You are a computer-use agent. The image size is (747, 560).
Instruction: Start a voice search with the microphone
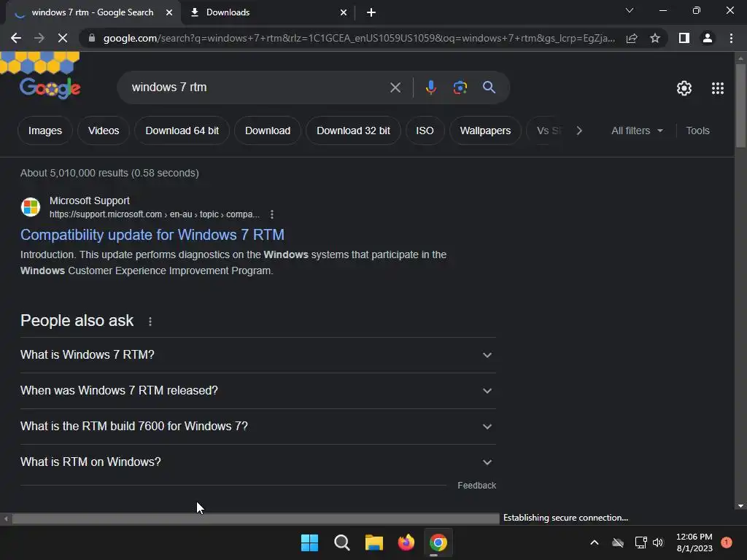point(430,87)
